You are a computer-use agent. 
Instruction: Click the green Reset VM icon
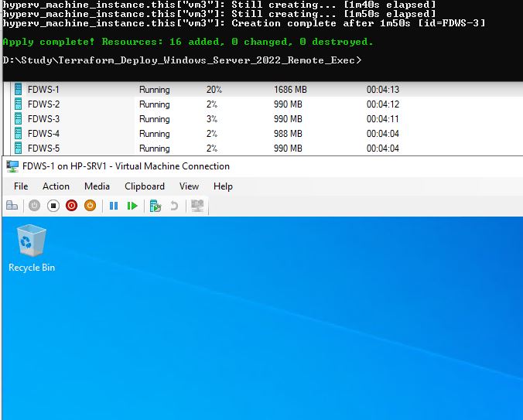(132, 206)
